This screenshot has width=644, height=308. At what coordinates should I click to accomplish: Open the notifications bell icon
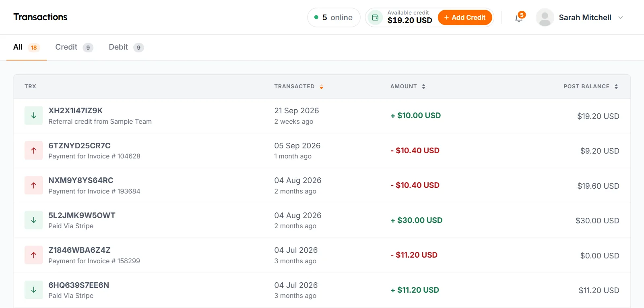click(x=519, y=18)
